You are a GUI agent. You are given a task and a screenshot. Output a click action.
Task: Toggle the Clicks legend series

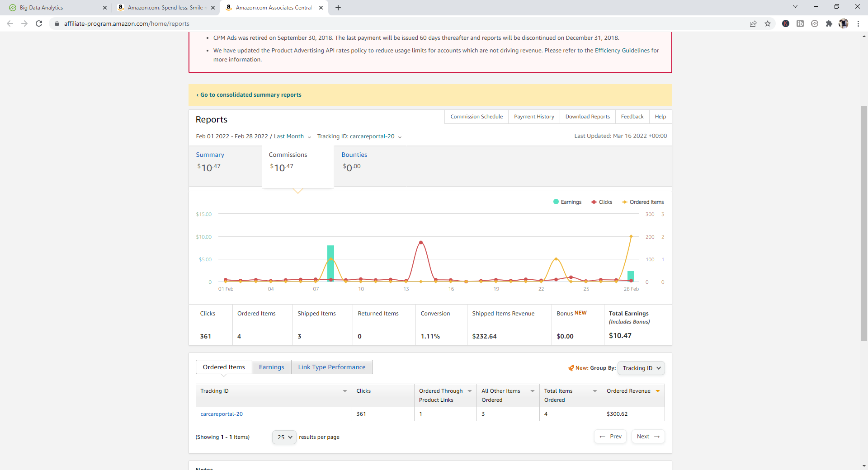pyautogui.click(x=602, y=202)
